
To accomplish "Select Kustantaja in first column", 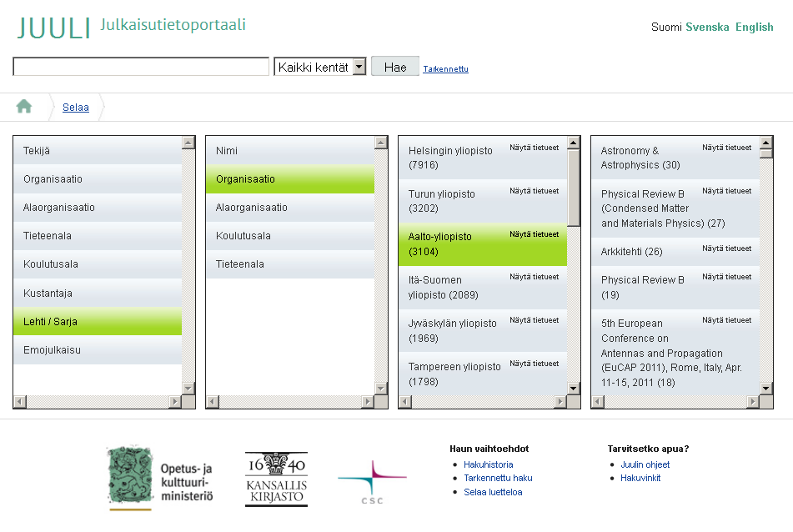I will pyautogui.click(x=98, y=293).
